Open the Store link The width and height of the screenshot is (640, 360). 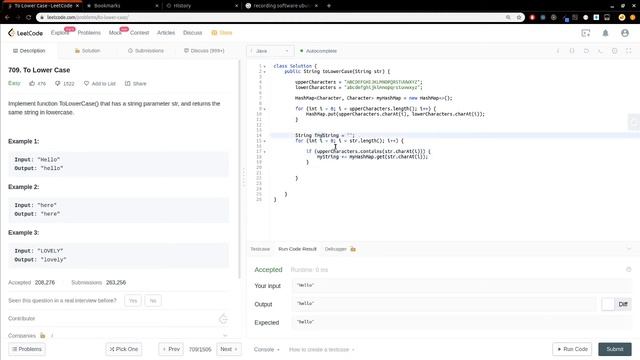click(222, 33)
